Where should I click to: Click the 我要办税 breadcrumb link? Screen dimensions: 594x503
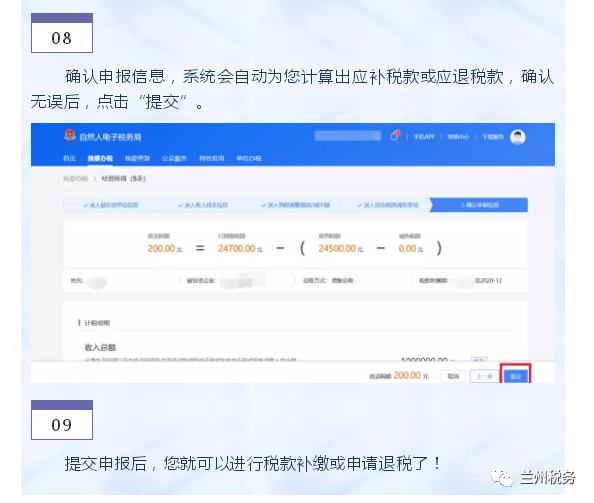coord(75,178)
